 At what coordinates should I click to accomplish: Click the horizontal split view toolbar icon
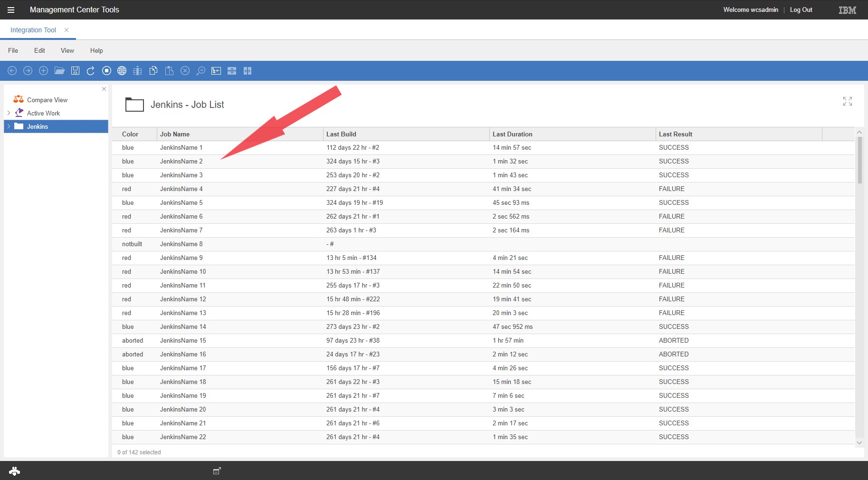[232, 71]
